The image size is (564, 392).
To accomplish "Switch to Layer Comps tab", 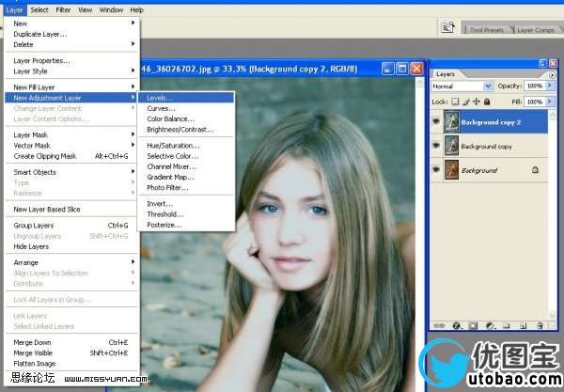I will (x=536, y=30).
